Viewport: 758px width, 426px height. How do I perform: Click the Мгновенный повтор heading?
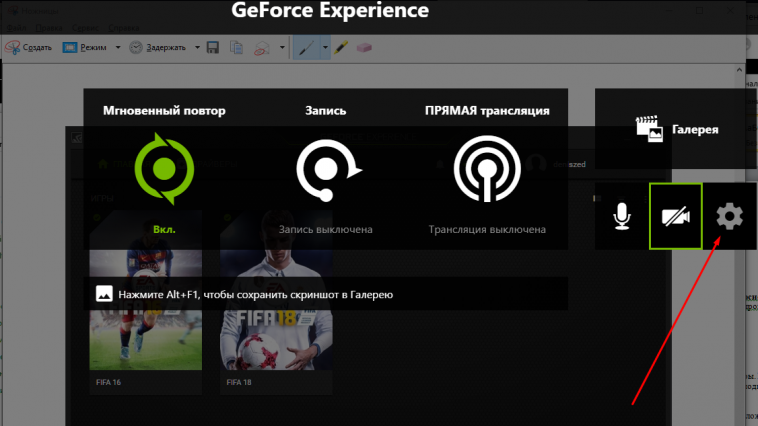[164, 110]
